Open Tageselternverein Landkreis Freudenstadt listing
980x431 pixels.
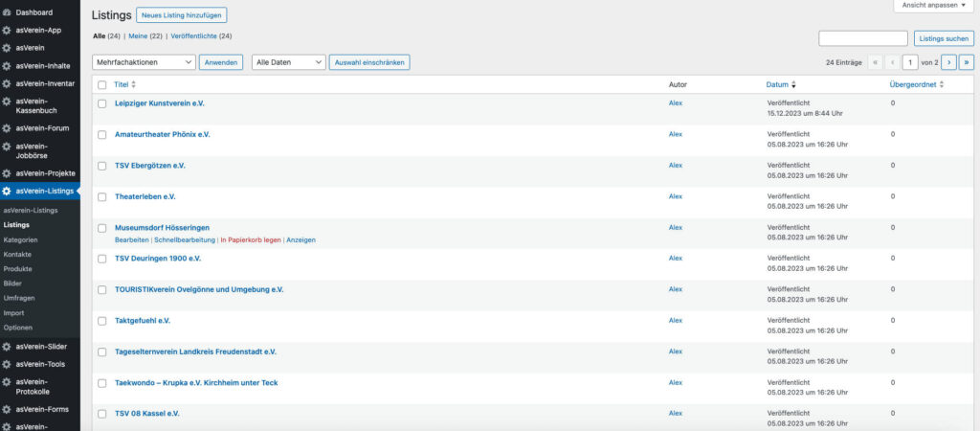tap(195, 352)
